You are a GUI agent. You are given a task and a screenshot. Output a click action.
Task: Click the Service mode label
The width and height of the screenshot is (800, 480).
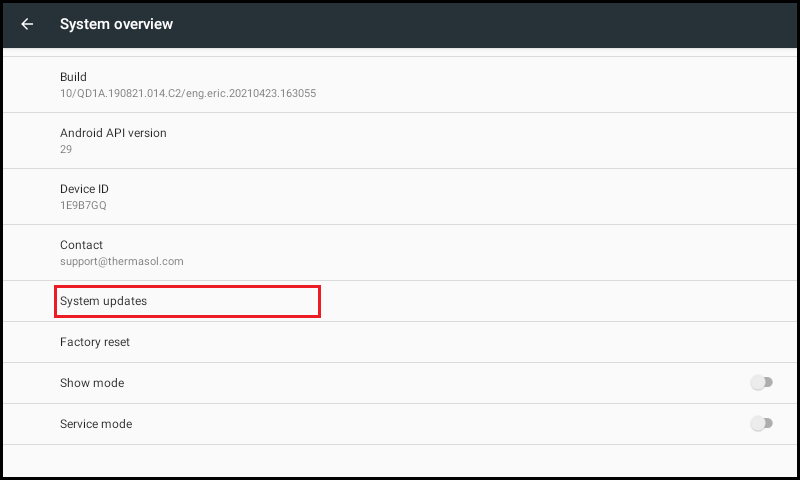(96, 424)
